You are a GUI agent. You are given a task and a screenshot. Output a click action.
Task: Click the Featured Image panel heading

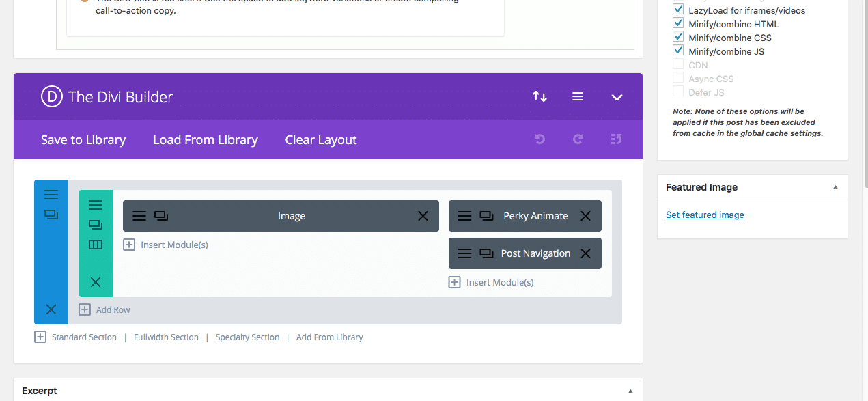pos(701,187)
